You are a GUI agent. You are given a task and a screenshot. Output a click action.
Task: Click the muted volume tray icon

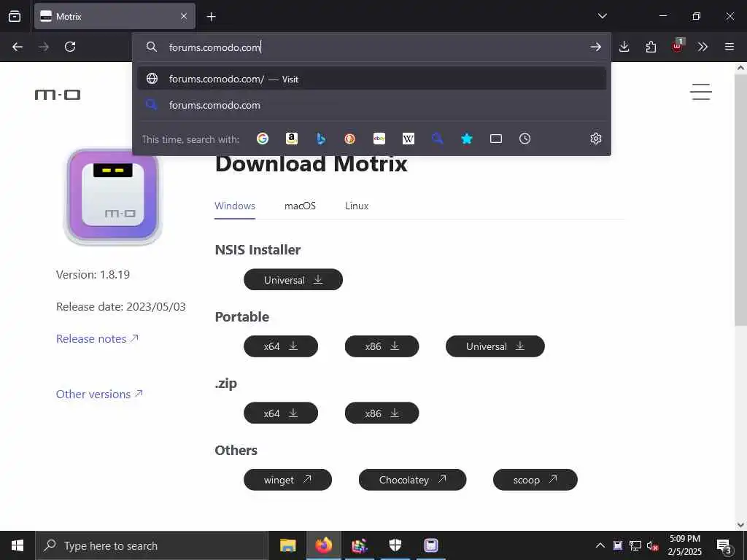pyautogui.click(x=653, y=545)
